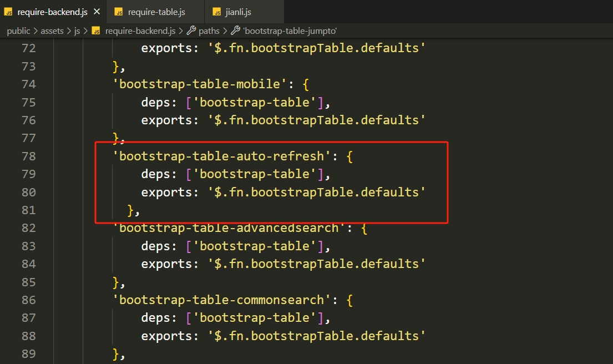Click the JS icon in the breadcrumb bar

point(96,31)
